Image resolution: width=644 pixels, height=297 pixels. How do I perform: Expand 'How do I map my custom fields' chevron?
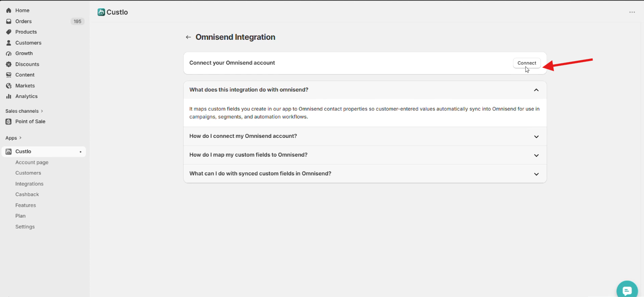pyautogui.click(x=536, y=155)
